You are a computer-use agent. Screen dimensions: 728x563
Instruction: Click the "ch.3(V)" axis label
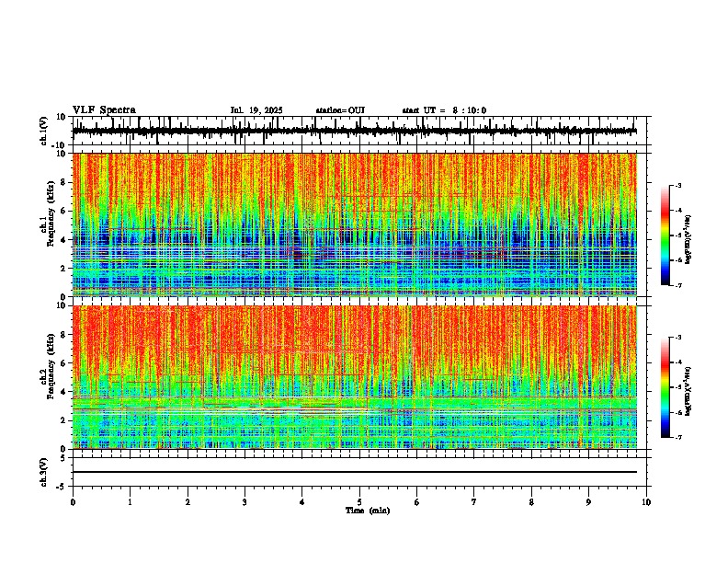44,472
